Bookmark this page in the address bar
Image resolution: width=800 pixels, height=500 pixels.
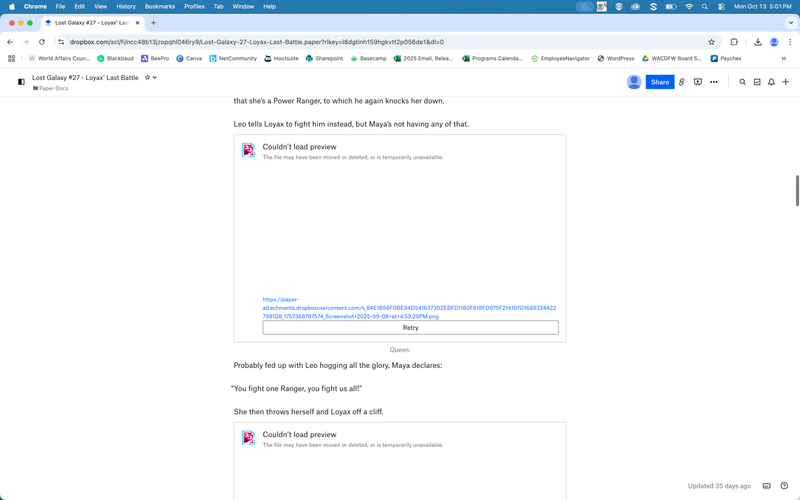pos(711,42)
